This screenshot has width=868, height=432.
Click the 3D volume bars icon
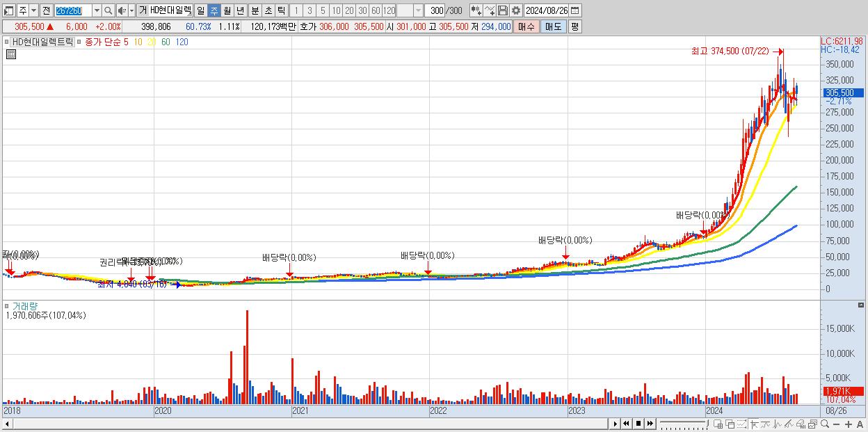pyautogui.click(x=801, y=424)
